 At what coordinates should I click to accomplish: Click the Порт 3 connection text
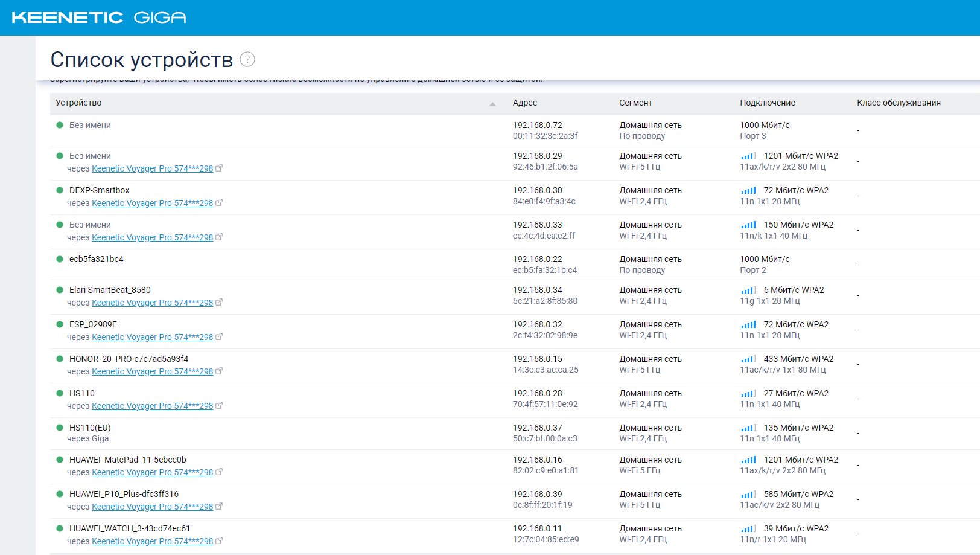pyautogui.click(x=753, y=136)
